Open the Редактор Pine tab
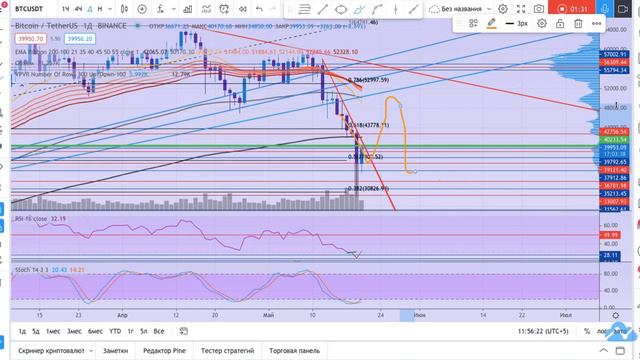Screen dimensions: 640x360 tap(164, 351)
